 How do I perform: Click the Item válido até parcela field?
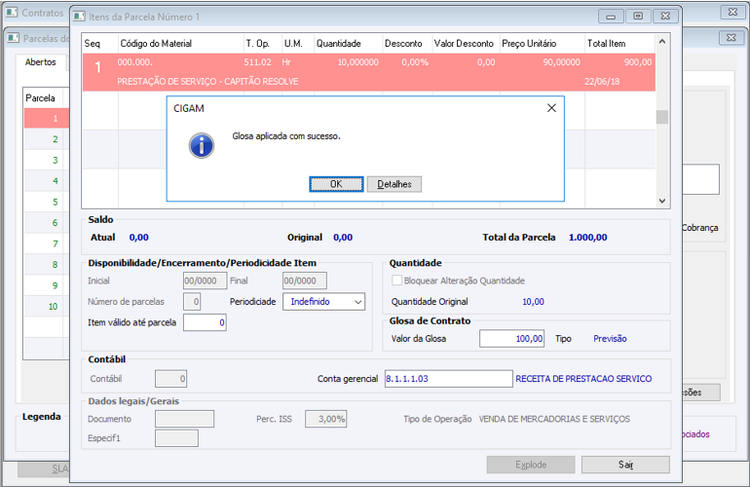point(205,322)
